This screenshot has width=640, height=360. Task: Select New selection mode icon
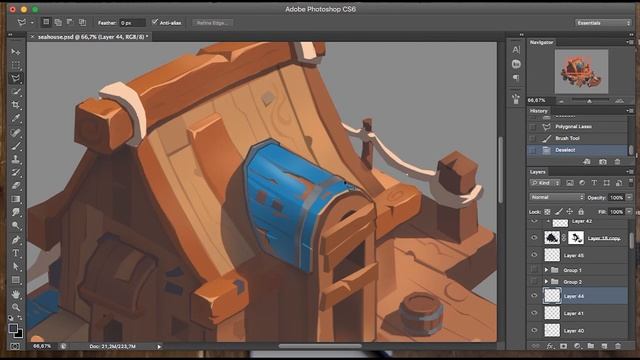(46, 22)
